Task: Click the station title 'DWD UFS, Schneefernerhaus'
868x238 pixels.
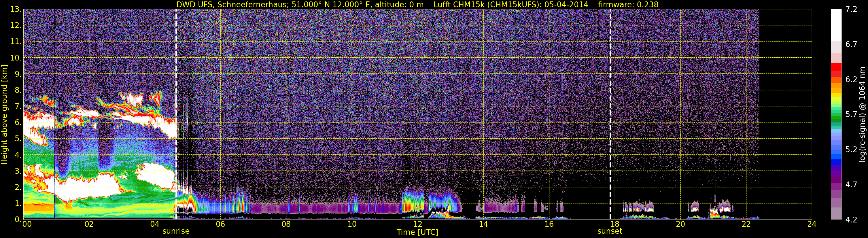Action: (232, 5)
